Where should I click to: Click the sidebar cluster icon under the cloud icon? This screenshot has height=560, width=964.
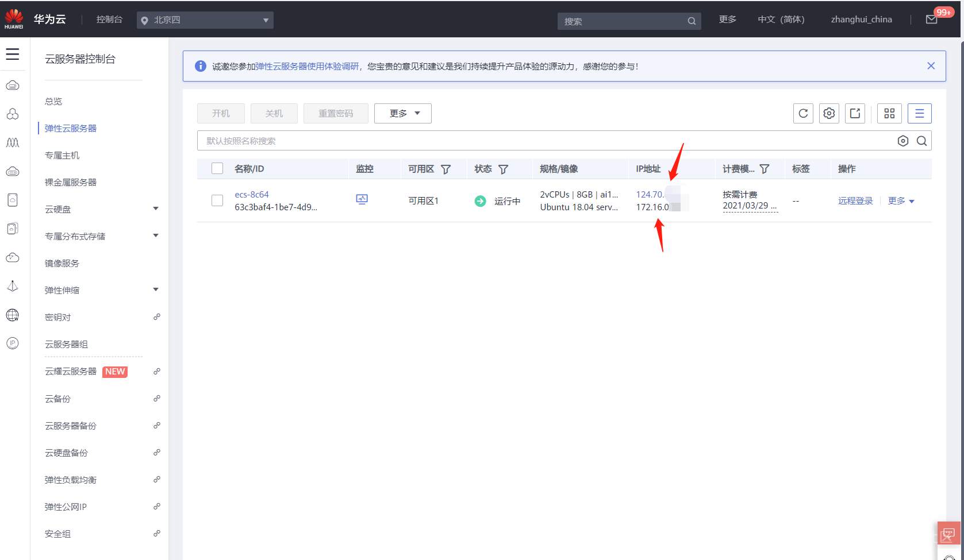[13, 114]
